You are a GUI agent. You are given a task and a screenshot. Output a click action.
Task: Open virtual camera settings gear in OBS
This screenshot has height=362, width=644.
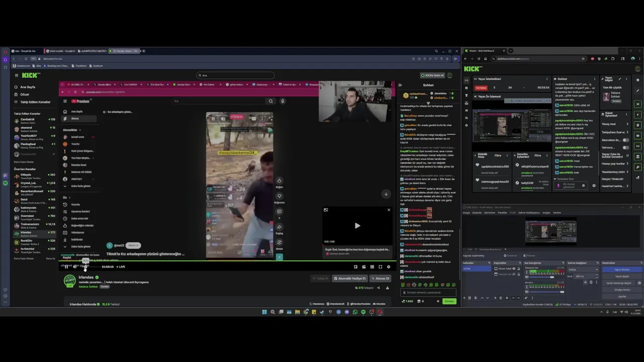[639, 283]
